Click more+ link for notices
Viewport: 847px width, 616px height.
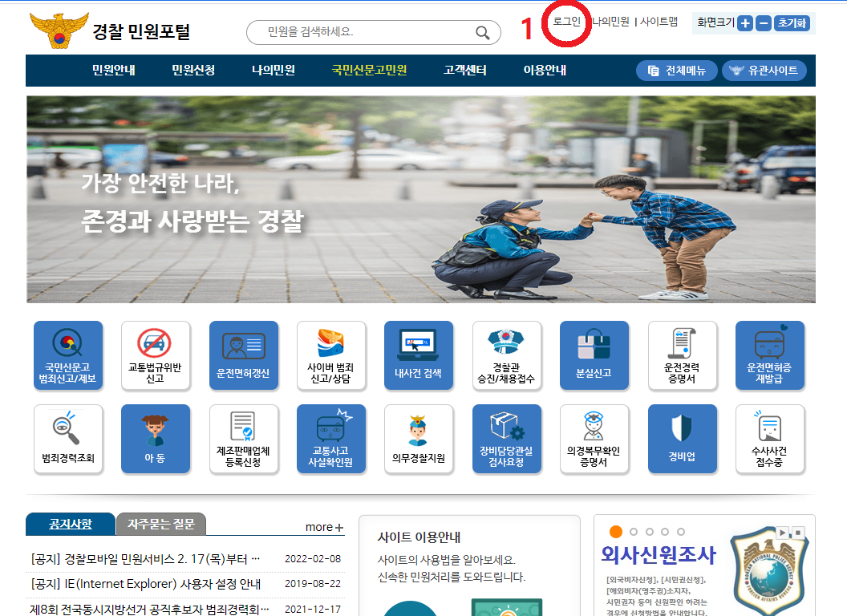pos(324,528)
